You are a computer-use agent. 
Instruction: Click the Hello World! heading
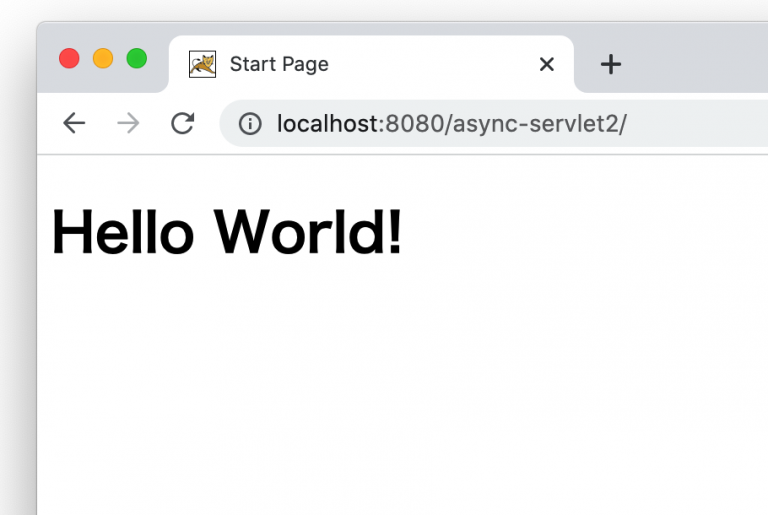[x=227, y=232]
